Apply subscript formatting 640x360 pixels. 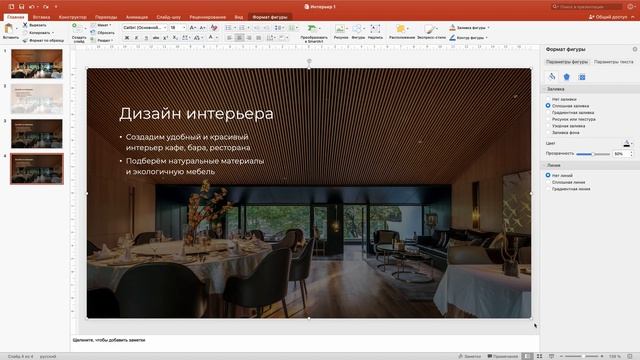[175, 38]
